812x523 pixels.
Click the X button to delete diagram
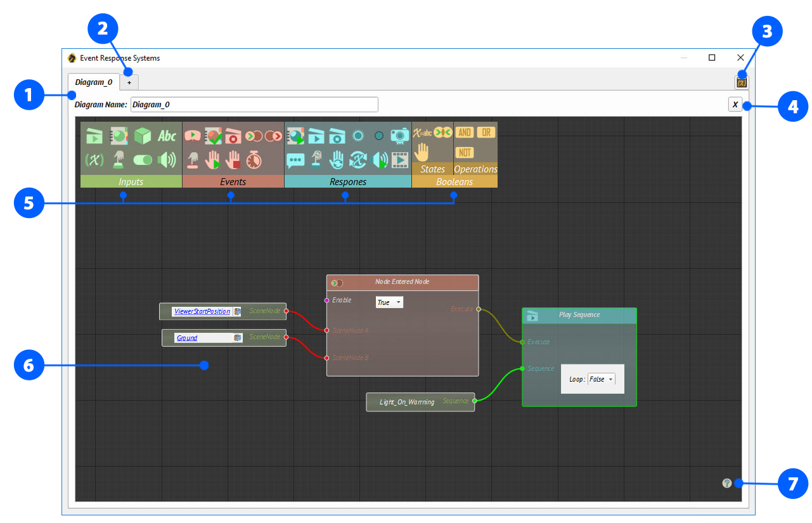tap(735, 105)
